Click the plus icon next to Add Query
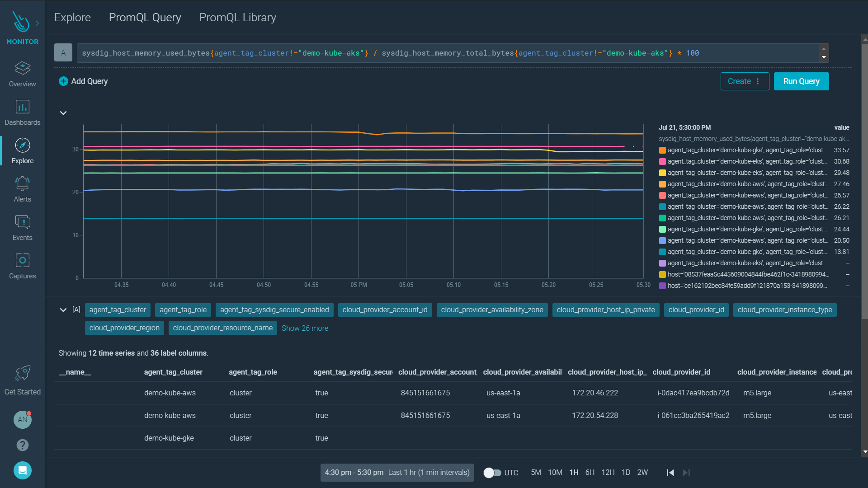 [x=63, y=81]
